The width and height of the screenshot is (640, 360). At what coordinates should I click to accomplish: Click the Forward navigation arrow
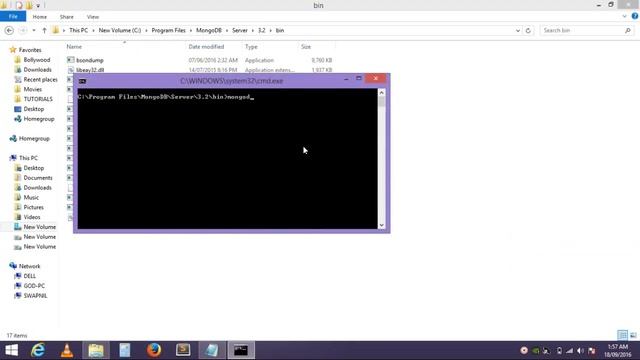click(23, 31)
